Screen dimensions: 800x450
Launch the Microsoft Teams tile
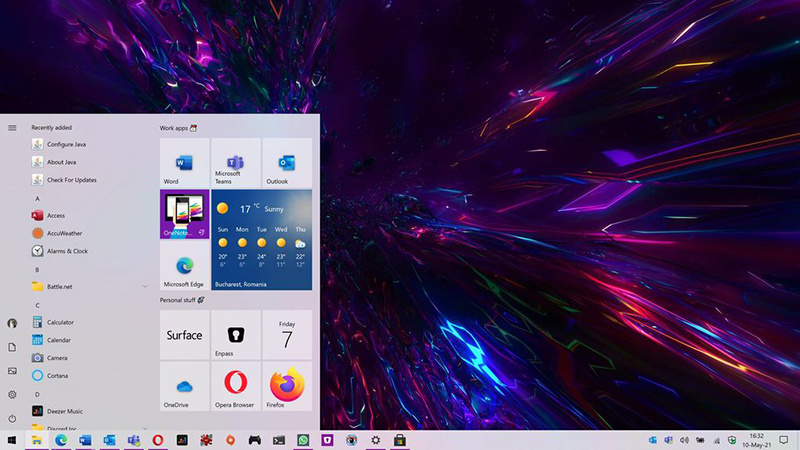236,162
